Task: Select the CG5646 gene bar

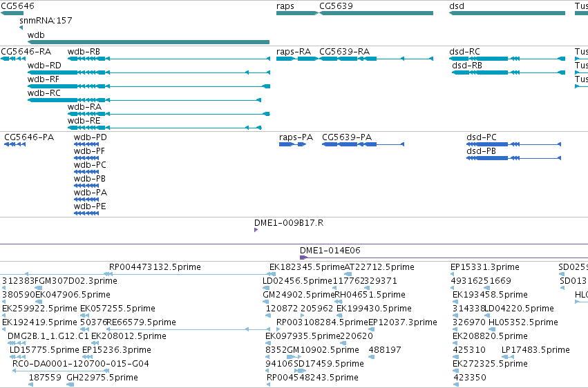Action: click(12, 13)
